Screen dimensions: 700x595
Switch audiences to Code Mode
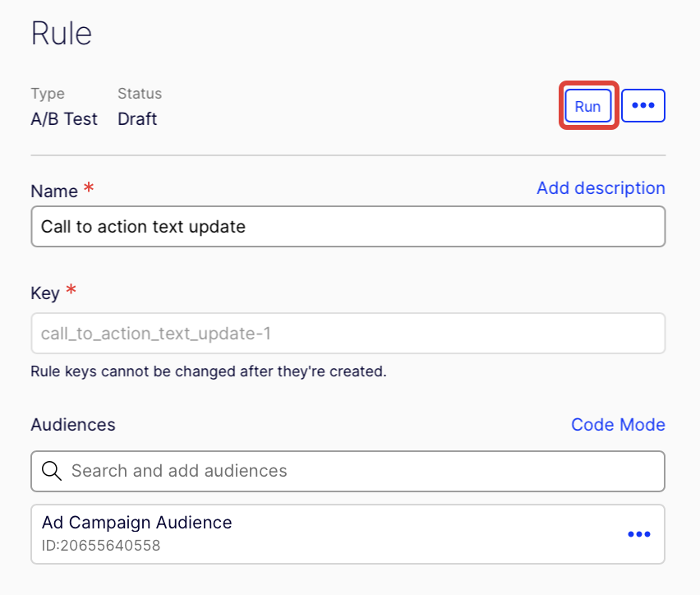coord(618,425)
